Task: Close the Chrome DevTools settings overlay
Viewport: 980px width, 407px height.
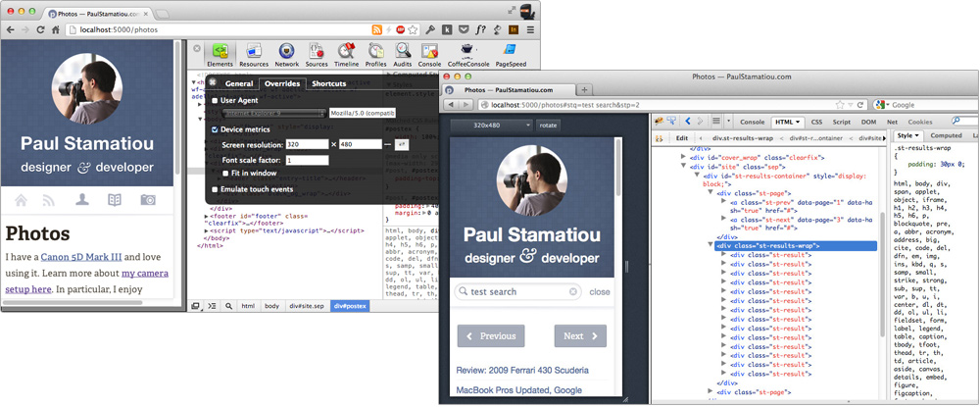Action: point(213,83)
